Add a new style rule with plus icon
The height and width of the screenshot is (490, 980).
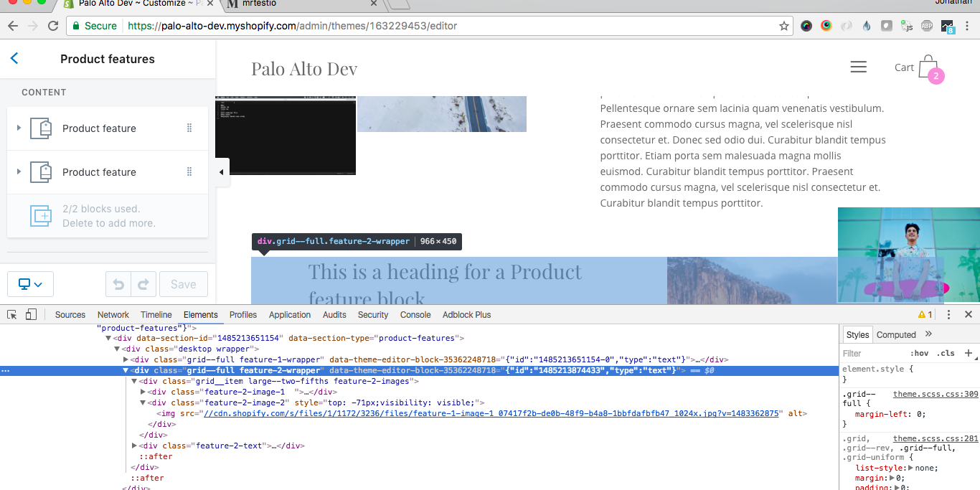(969, 353)
